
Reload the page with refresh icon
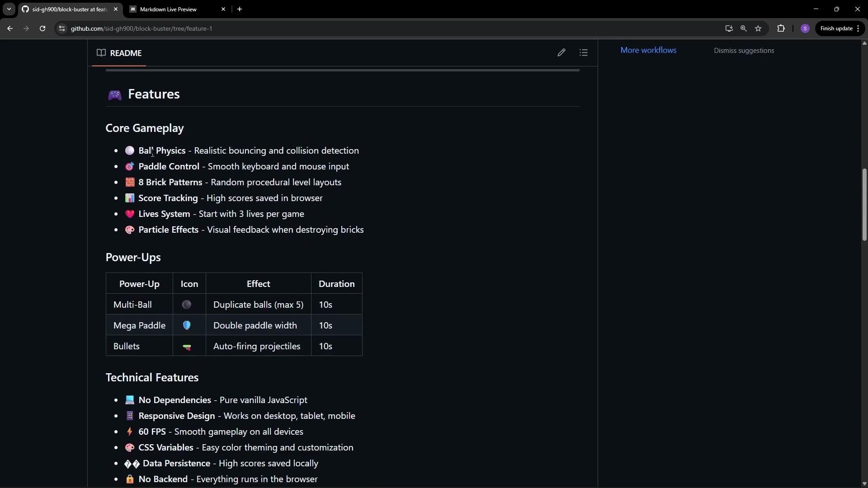[42, 28]
